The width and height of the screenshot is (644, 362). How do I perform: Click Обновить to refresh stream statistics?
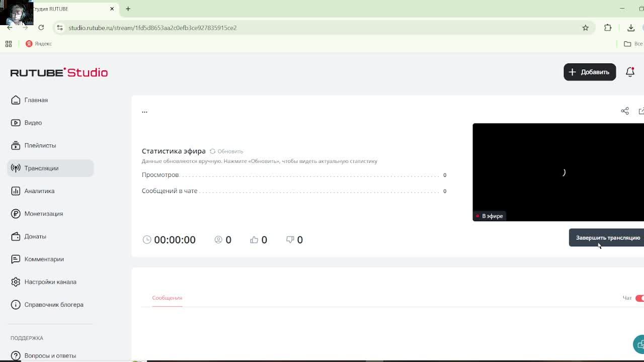pyautogui.click(x=226, y=151)
